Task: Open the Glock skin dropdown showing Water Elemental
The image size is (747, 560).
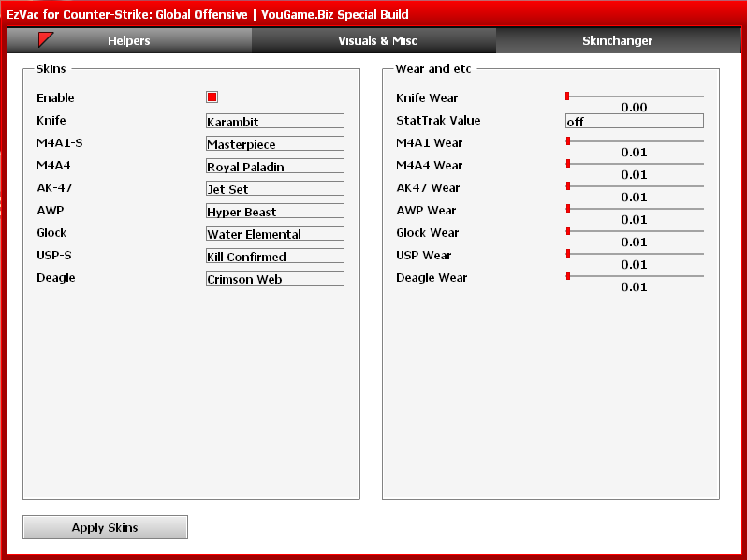Action: tap(275, 233)
